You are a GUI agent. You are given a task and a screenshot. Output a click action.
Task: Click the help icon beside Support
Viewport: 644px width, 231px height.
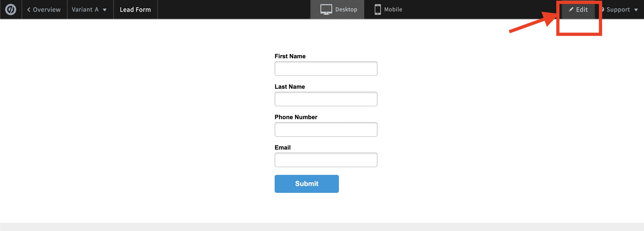602,9
